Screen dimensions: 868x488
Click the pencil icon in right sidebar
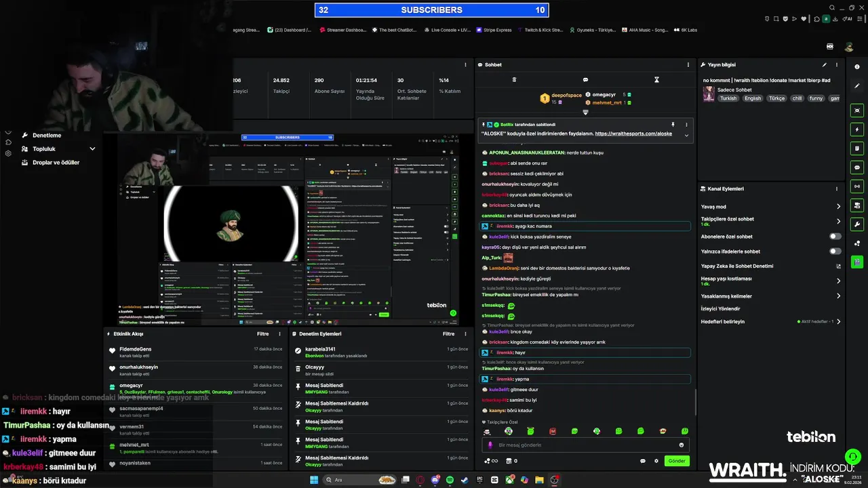[857, 85]
